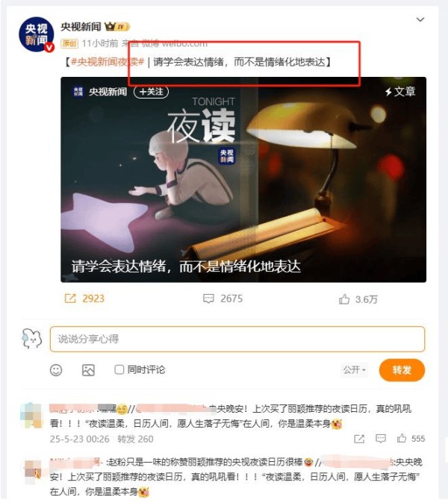Click the orange 转发 button

402,370
